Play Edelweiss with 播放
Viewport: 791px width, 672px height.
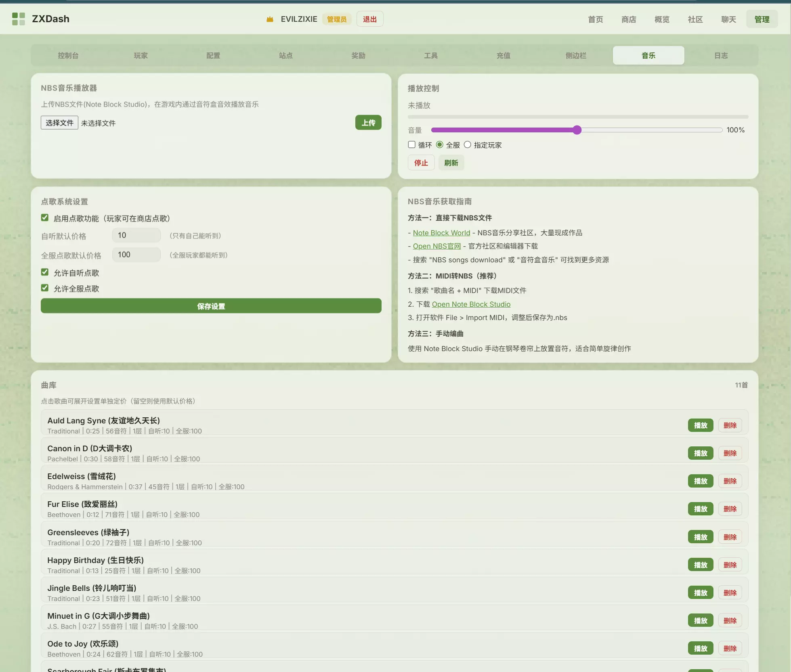point(701,481)
